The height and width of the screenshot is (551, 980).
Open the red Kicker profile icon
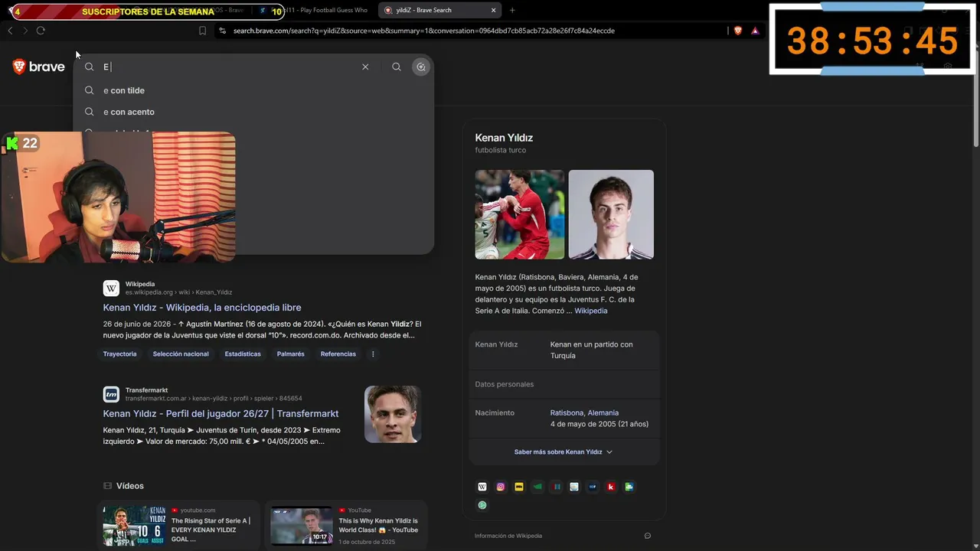611,487
